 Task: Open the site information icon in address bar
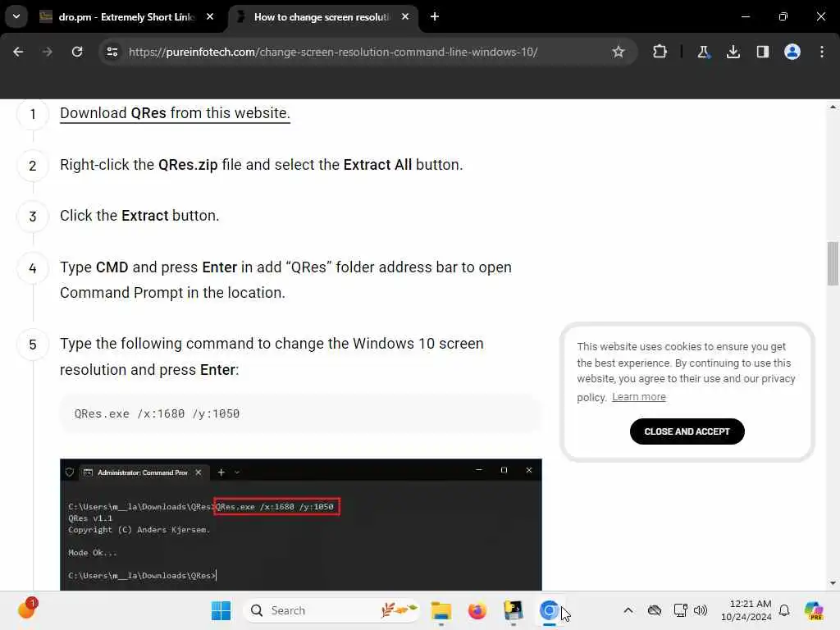112,52
